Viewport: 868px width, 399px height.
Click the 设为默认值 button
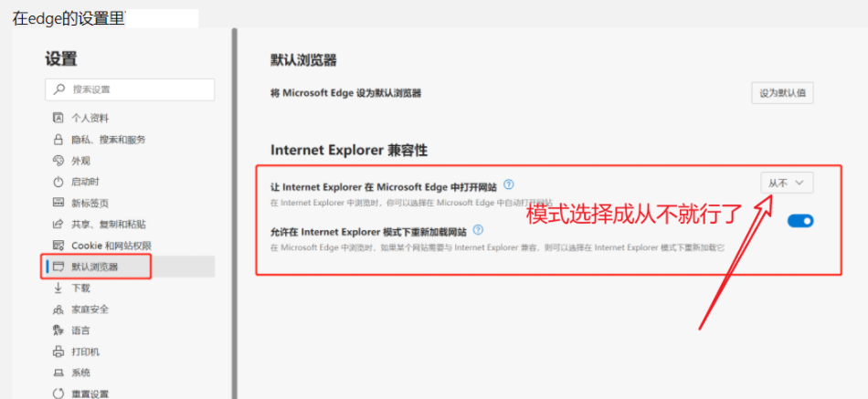tap(782, 93)
